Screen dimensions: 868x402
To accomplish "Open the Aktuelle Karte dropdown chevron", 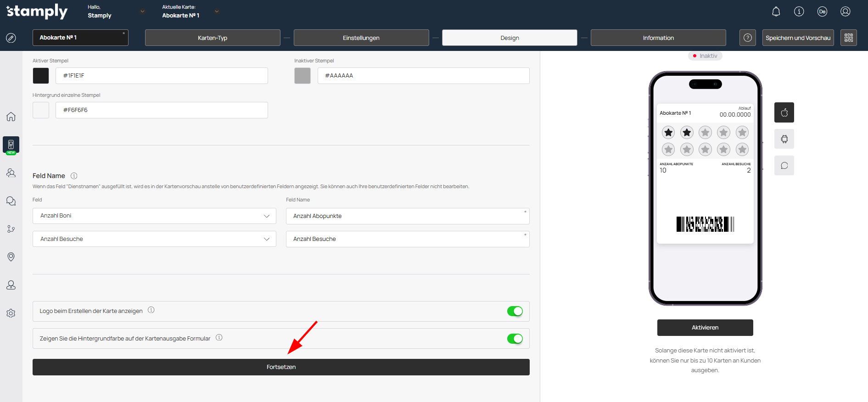I will [x=217, y=11].
